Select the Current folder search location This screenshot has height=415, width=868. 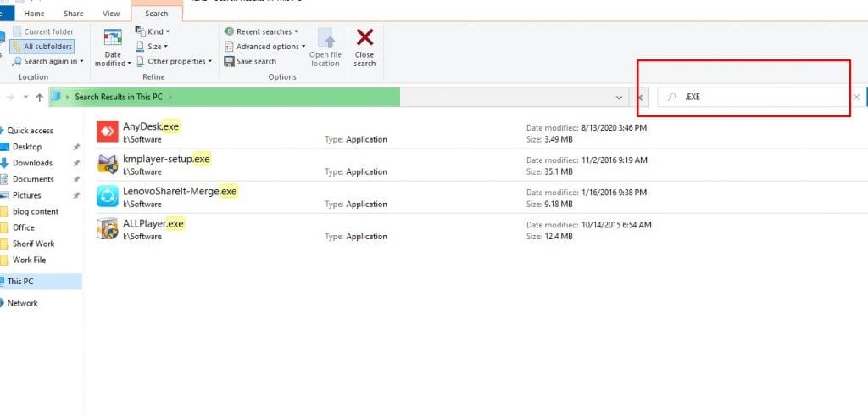click(x=43, y=32)
